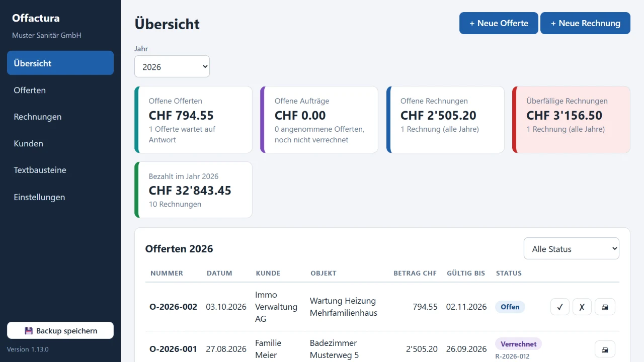Click the Überfällige Rechnungen CHF 3'156.50 card

coord(571,120)
